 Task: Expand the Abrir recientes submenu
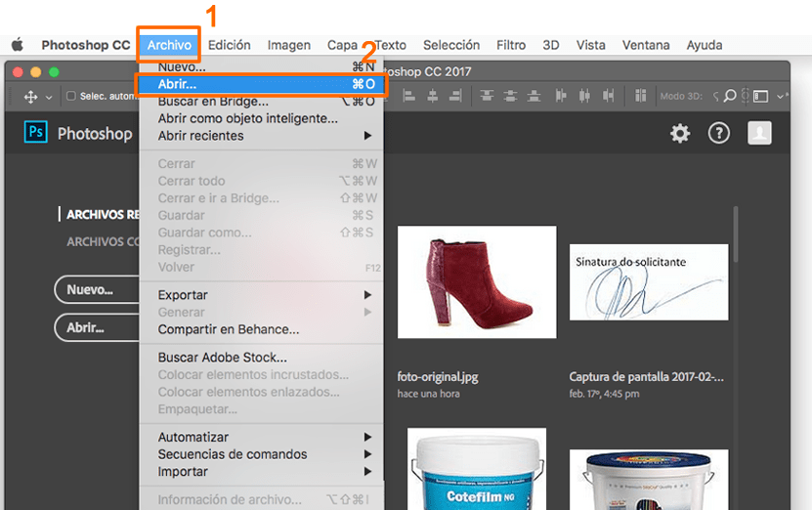point(367,136)
